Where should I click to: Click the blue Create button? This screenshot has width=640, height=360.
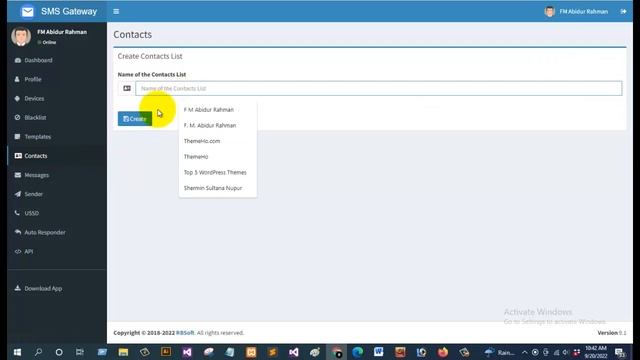[x=135, y=119]
